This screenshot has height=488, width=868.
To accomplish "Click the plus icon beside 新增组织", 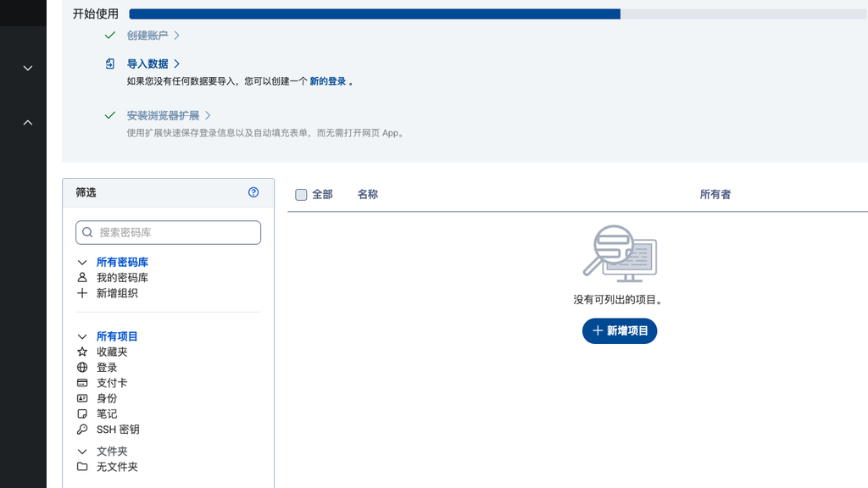I will (x=82, y=293).
